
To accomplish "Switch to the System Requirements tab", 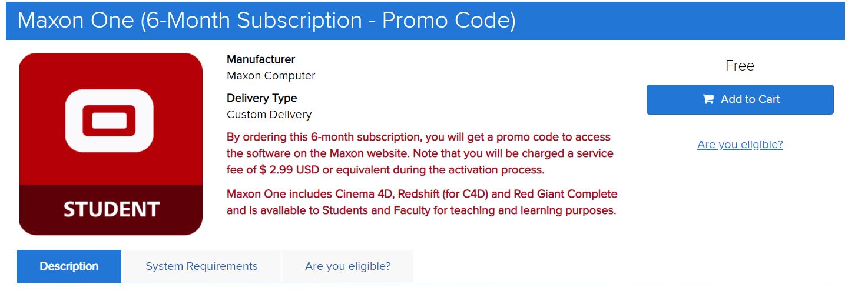I will coord(201,266).
